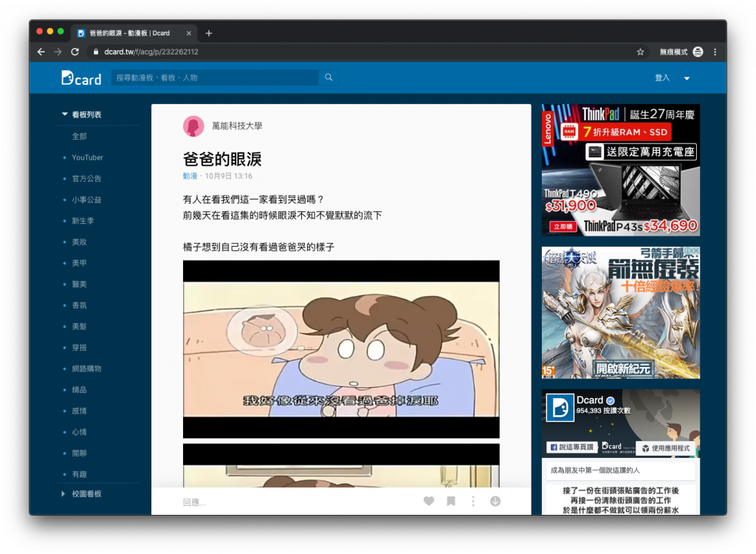This screenshot has width=756, height=554.
Task: Open Chrome three-dot menu
Action: tap(715, 52)
